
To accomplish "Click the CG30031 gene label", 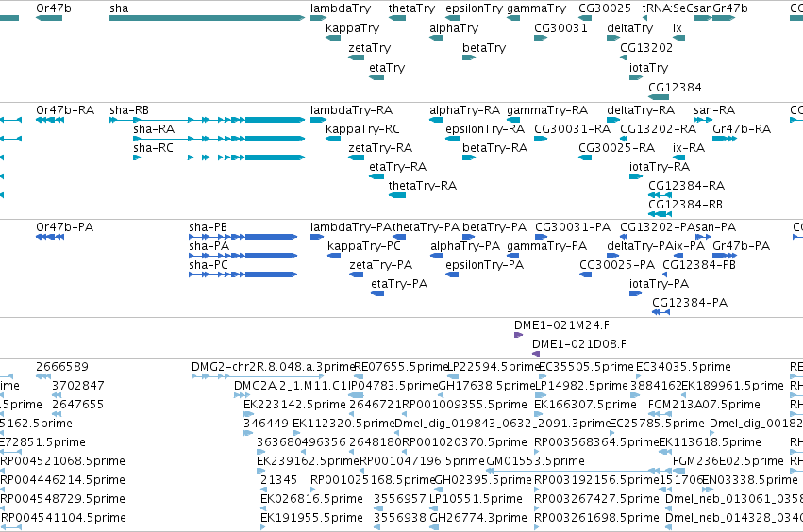I will point(560,28).
